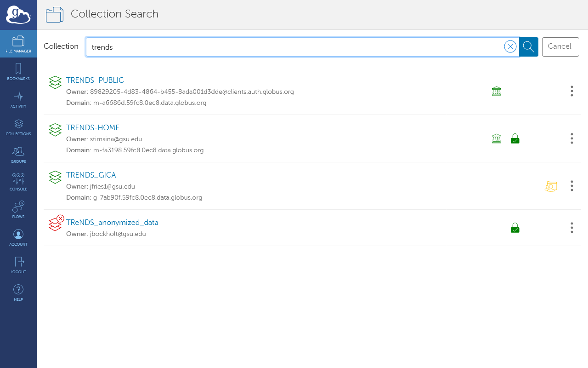Open Flows in the sidebar
The width and height of the screenshot is (588, 368).
(18, 210)
